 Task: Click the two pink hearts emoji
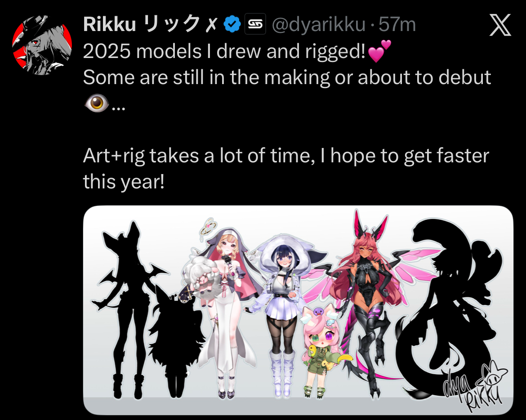pyautogui.click(x=379, y=51)
